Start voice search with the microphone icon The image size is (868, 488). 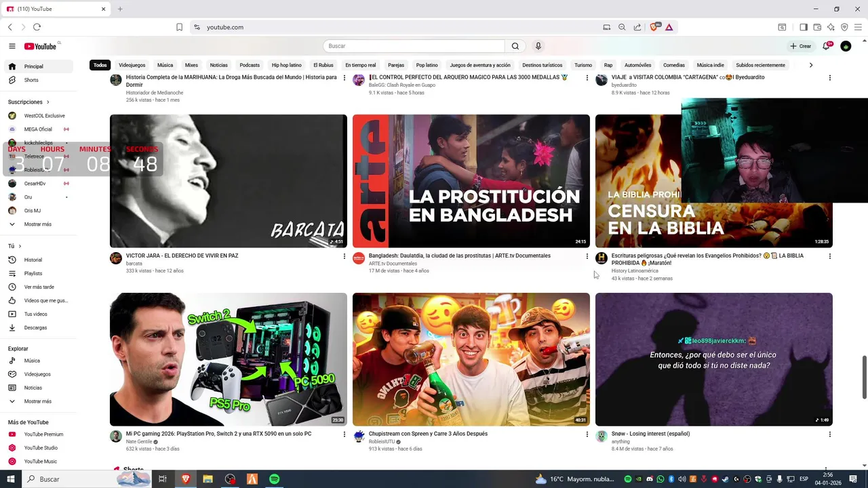(538, 46)
